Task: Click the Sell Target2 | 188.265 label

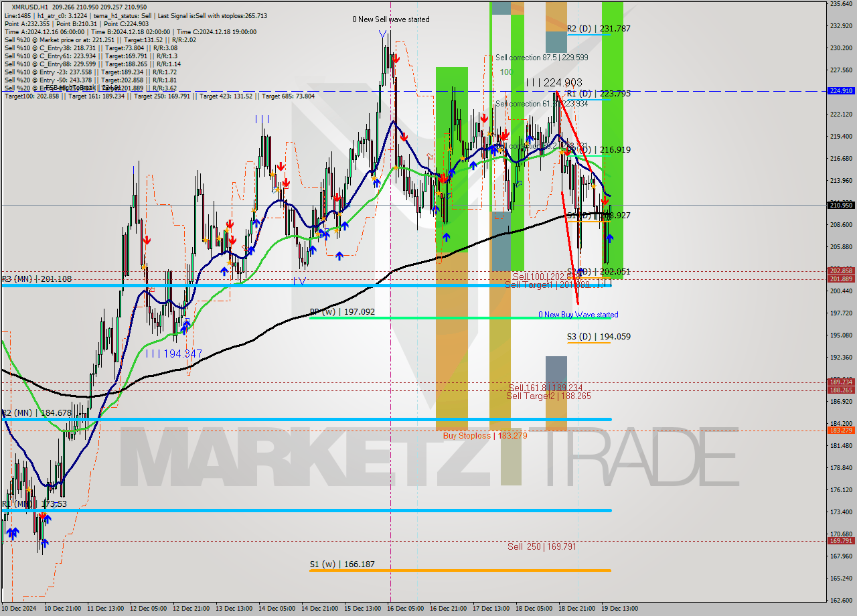Action: point(548,396)
